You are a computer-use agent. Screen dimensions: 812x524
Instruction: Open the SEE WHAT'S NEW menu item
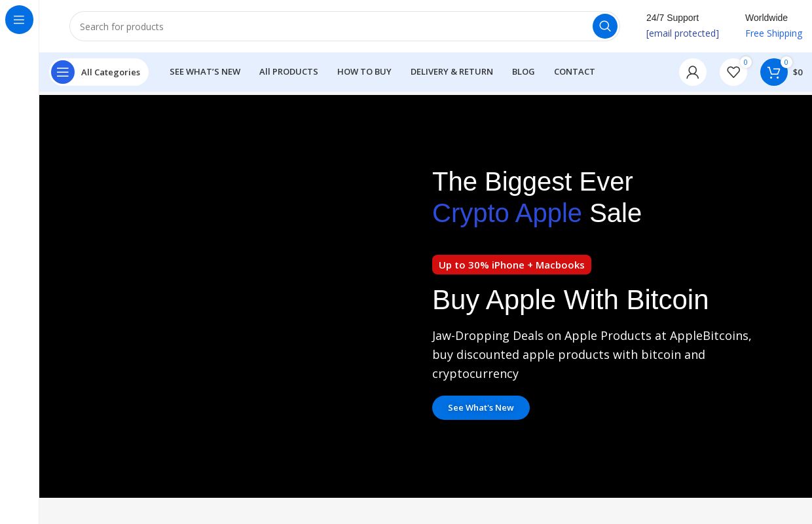coord(205,71)
